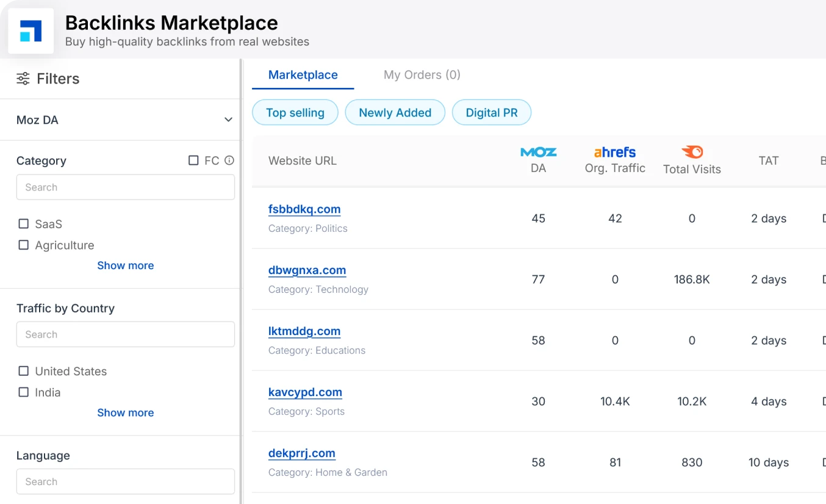
Task: Open the kavcypd.com website link
Action: point(305,392)
